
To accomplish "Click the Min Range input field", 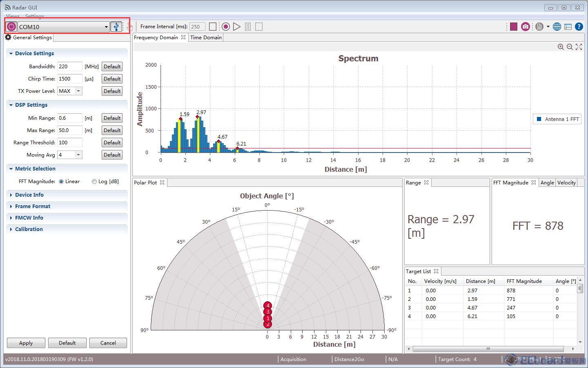I will click(x=70, y=118).
